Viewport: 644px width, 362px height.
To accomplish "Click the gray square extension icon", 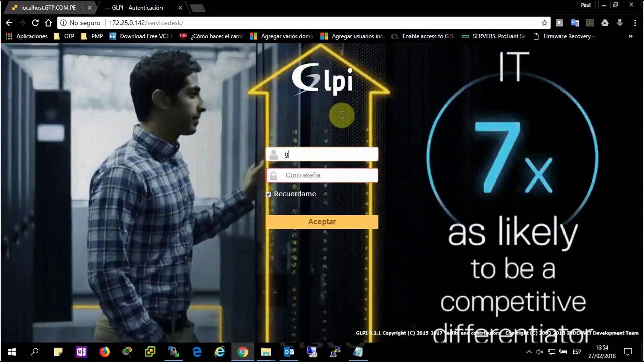I will pos(559,23).
